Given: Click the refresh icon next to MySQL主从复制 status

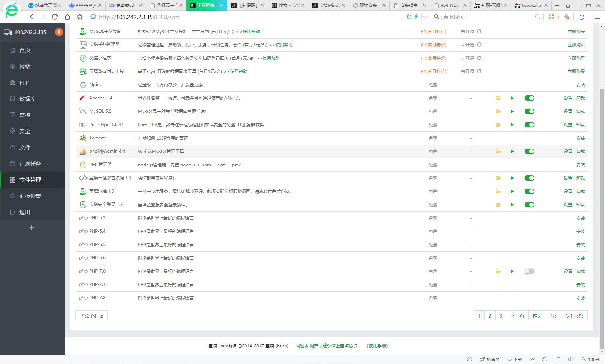Looking at the screenshot, I should pyautogui.click(x=479, y=31).
